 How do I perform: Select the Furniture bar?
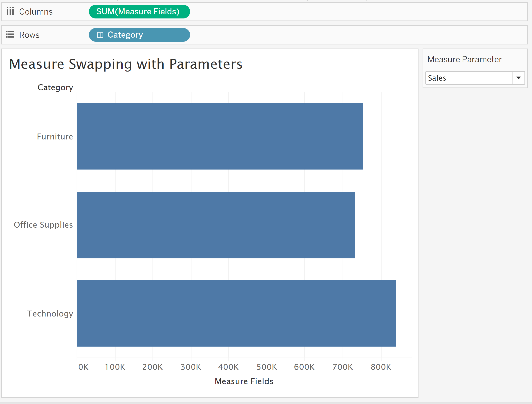pos(220,136)
